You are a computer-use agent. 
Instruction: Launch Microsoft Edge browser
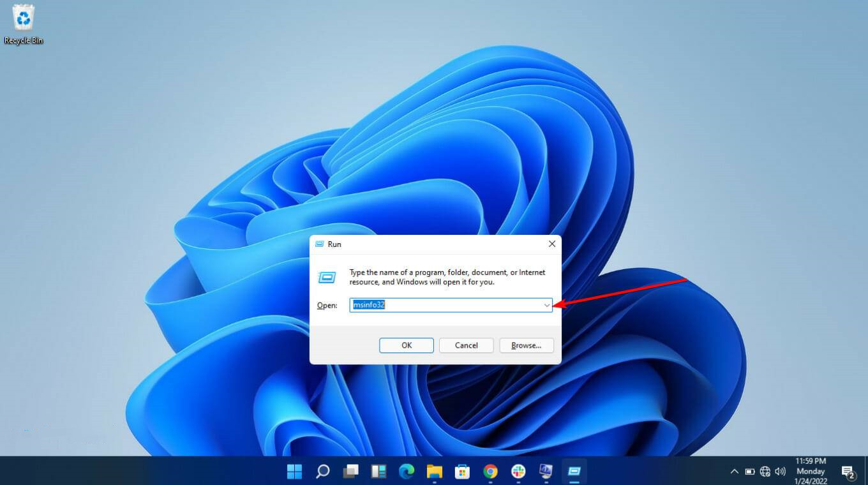click(x=407, y=471)
